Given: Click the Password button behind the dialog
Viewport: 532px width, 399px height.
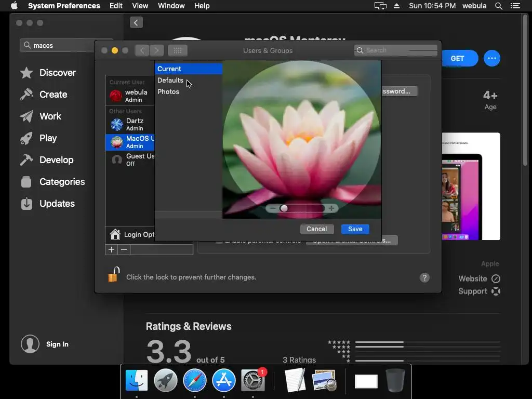Looking at the screenshot, I should click(399, 91).
